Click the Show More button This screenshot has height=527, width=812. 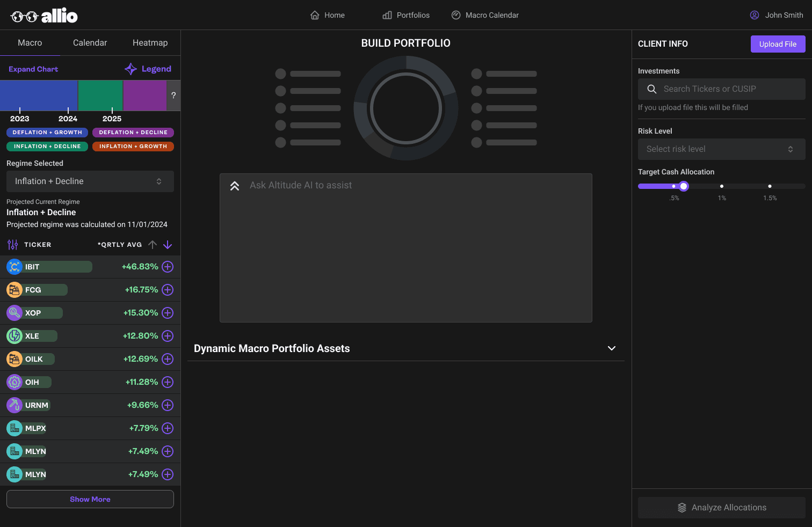[x=90, y=499]
